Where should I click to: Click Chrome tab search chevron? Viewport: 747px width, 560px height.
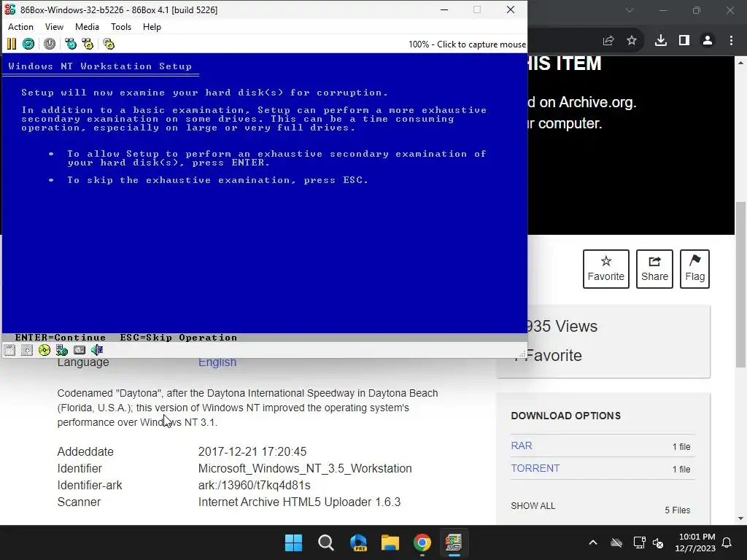[x=630, y=10]
